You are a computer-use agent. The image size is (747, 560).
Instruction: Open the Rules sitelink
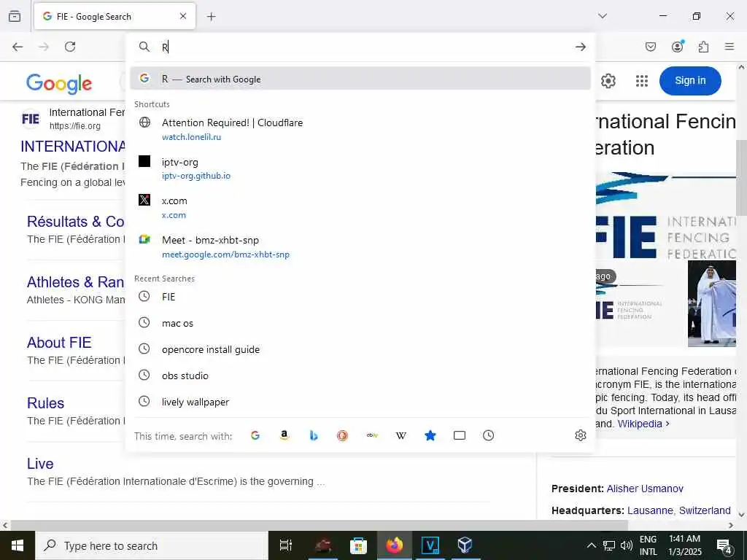tap(45, 402)
